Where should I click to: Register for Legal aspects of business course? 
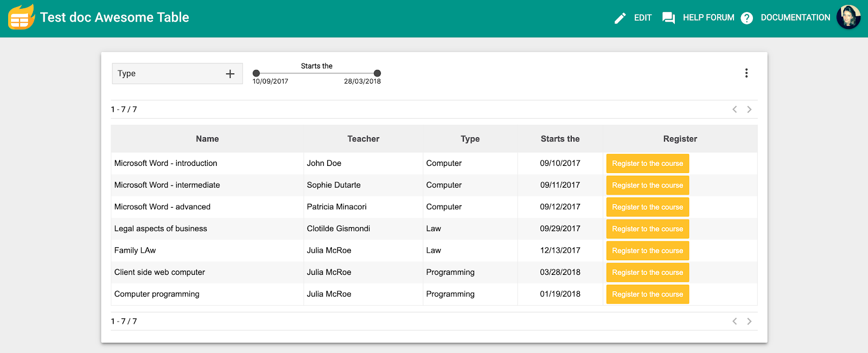[648, 229]
